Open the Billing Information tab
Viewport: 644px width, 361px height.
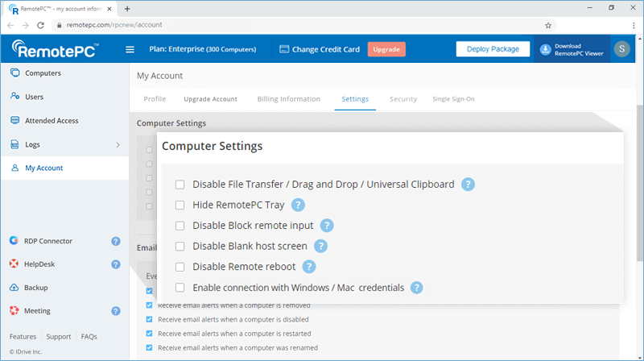pyautogui.click(x=289, y=99)
